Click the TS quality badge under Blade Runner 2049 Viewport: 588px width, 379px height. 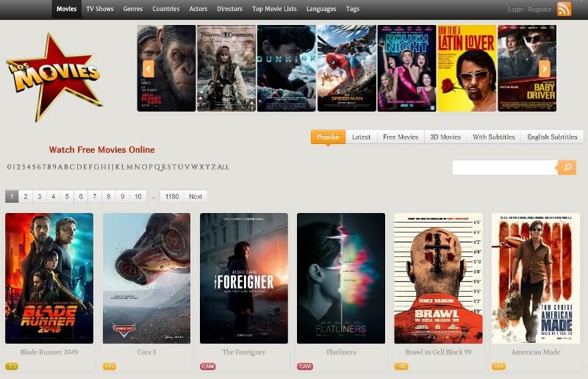point(11,366)
